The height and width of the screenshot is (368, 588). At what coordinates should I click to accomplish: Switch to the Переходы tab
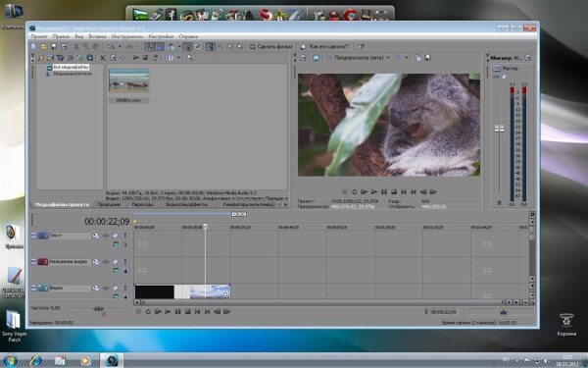click(142, 205)
